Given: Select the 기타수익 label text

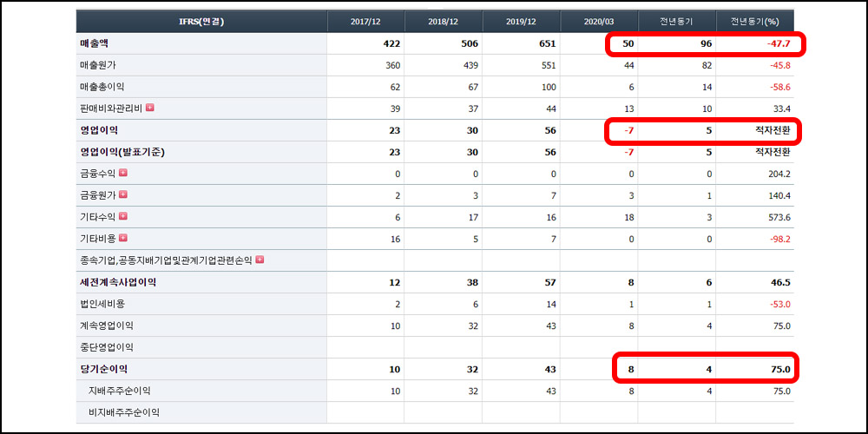Looking at the screenshot, I should (98, 216).
